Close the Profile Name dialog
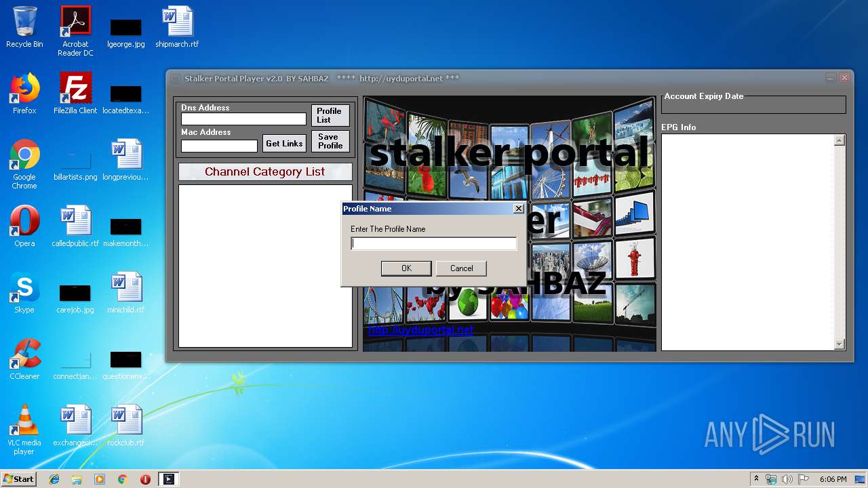The image size is (868, 488). pyautogui.click(x=519, y=209)
